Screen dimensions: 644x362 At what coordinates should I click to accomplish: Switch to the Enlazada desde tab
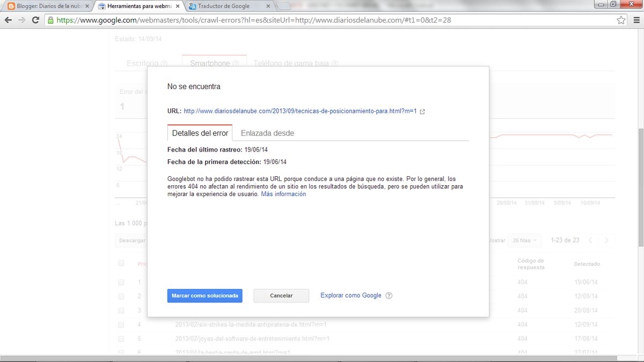[267, 133]
